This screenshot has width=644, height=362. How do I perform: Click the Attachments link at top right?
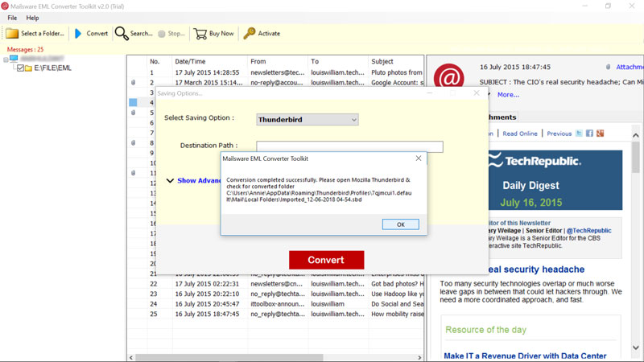[x=630, y=67]
